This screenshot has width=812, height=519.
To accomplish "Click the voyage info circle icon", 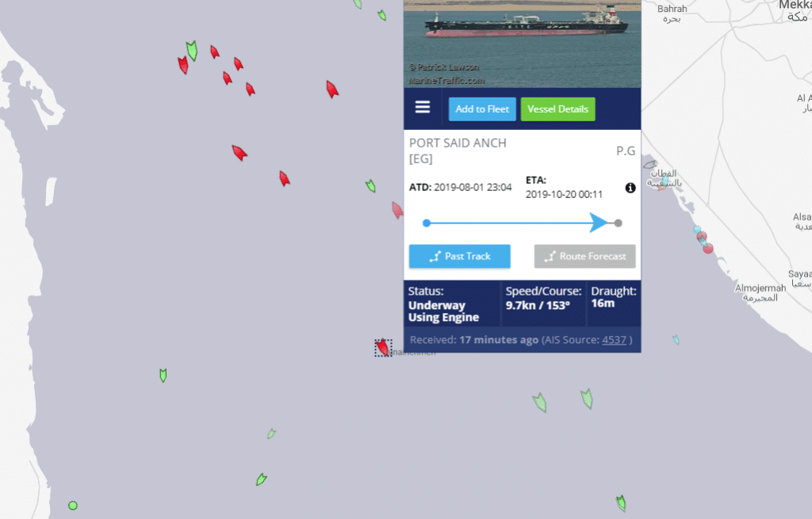I will click(x=630, y=188).
